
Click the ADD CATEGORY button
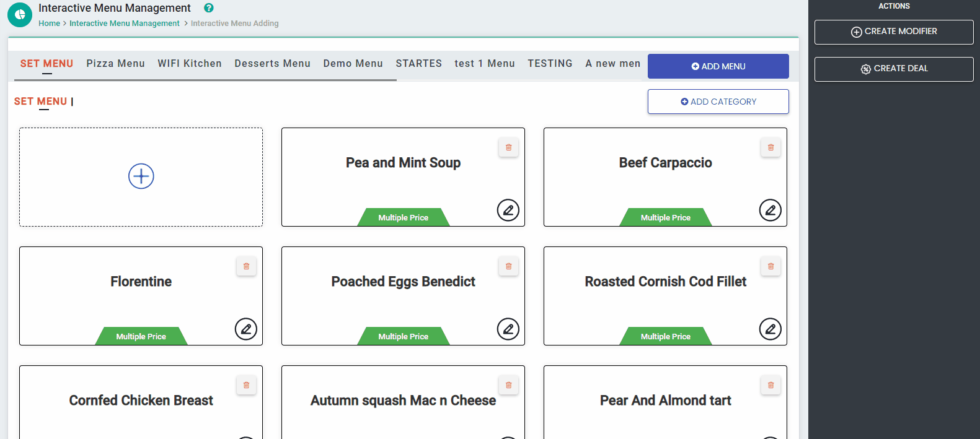coord(718,102)
